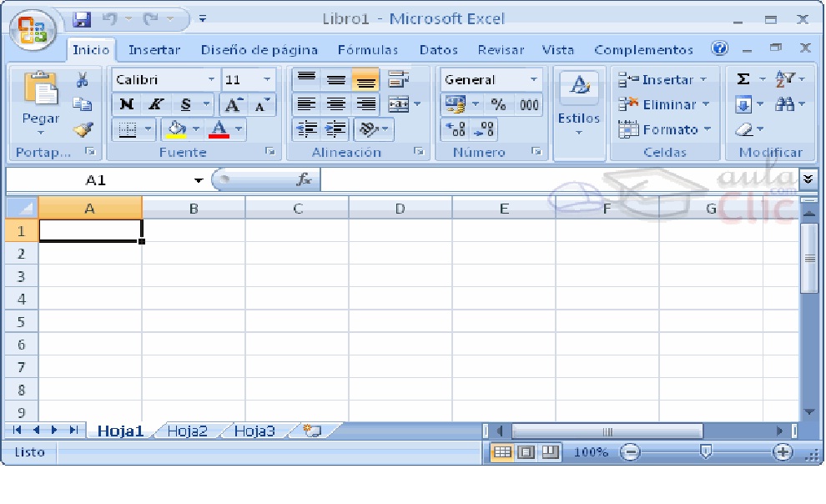Image resolution: width=826 pixels, height=504 pixels.
Task: Open Excel help question mark
Action: [719, 48]
